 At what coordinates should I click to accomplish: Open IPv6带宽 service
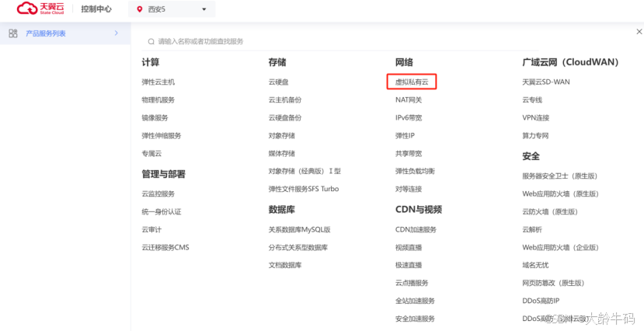point(409,118)
